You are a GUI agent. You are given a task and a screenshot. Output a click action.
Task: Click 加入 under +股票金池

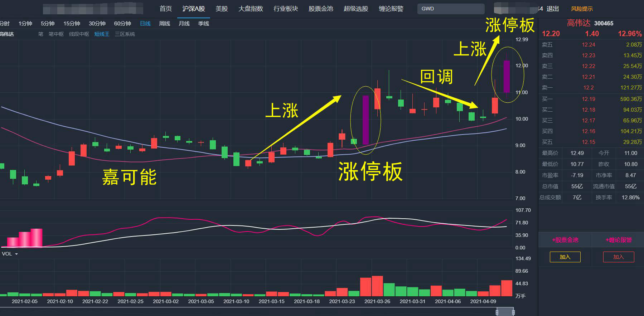tap(565, 257)
